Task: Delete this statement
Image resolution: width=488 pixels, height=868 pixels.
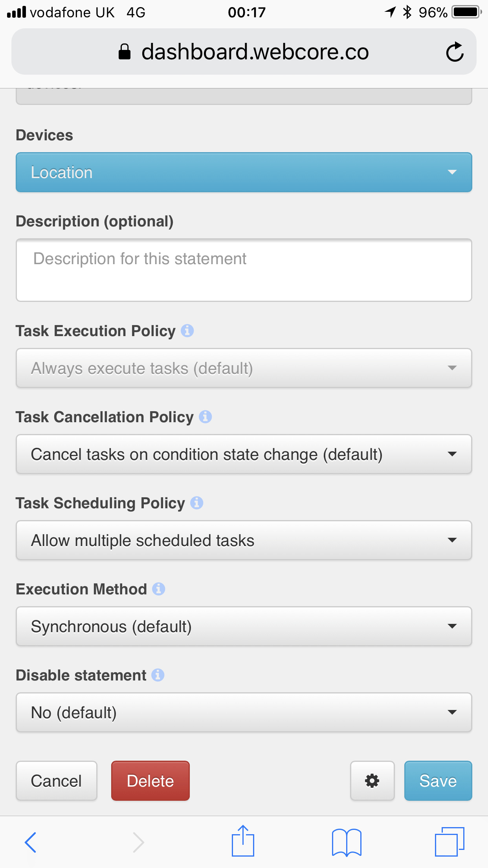Action: tap(150, 781)
